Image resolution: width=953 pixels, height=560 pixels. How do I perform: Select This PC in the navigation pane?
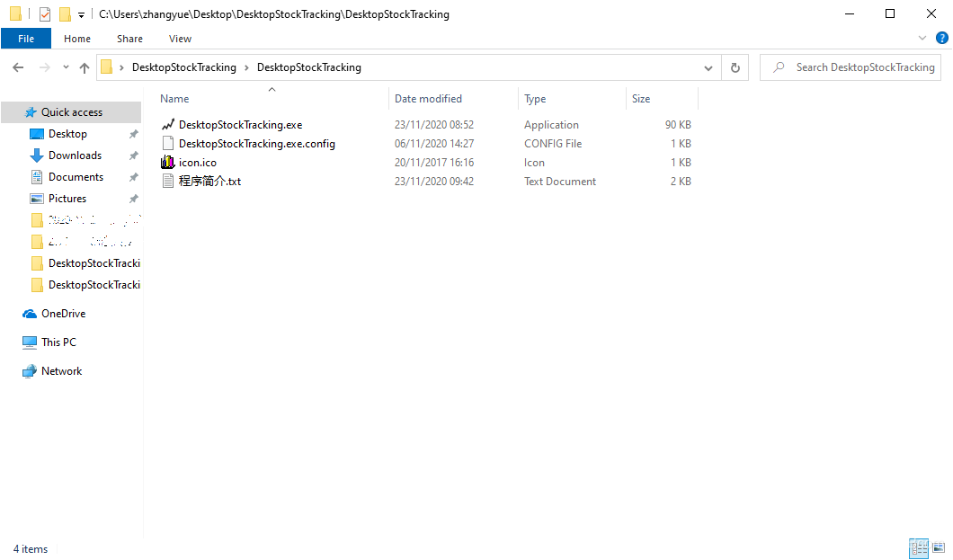click(x=59, y=342)
